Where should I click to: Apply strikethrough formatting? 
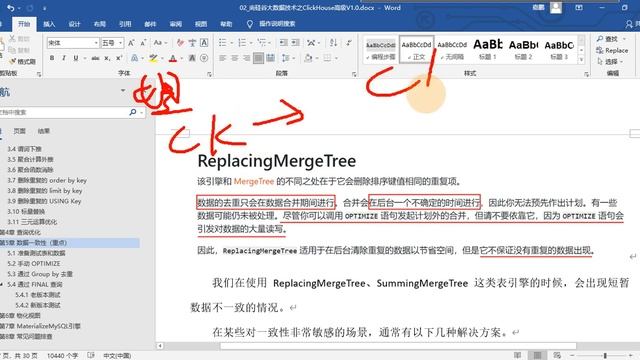(x=96, y=58)
